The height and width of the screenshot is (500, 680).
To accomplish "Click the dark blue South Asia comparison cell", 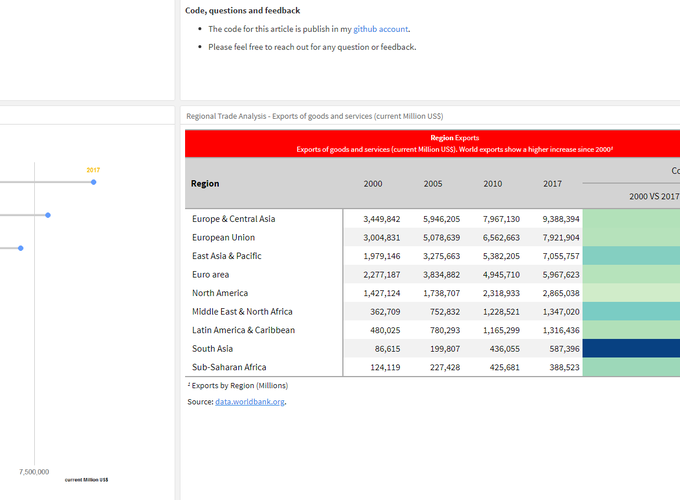I will 631,348.
